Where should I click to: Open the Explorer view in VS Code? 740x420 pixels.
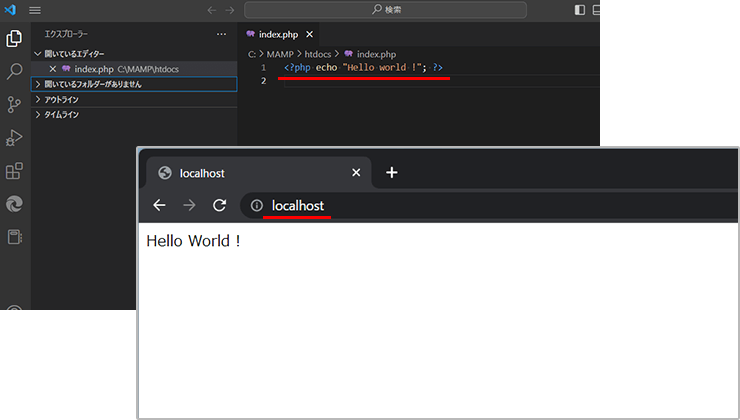pyautogui.click(x=14, y=39)
